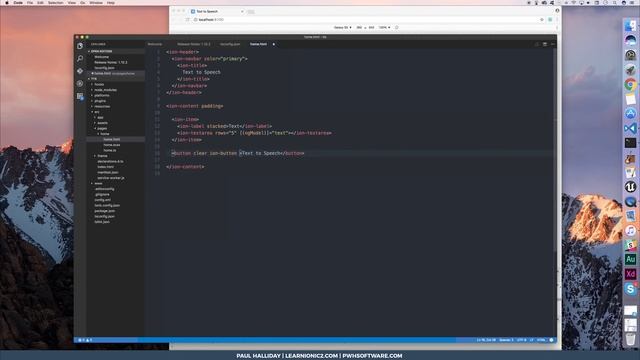Open manifest.json in the file explorer
The image size is (640, 360).
(x=108, y=172)
